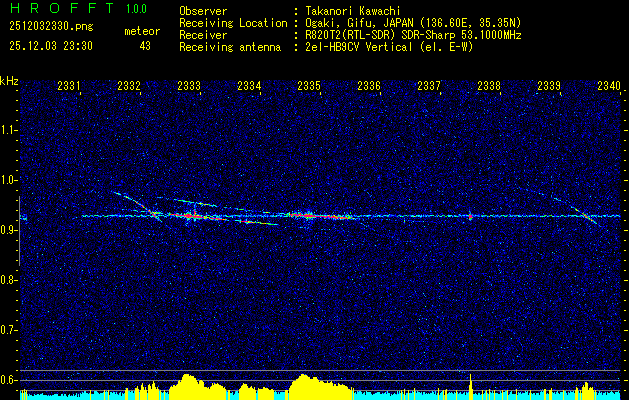Click the 0.8 kHz frequency label
The image size is (629, 400).
tap(8, 280)
